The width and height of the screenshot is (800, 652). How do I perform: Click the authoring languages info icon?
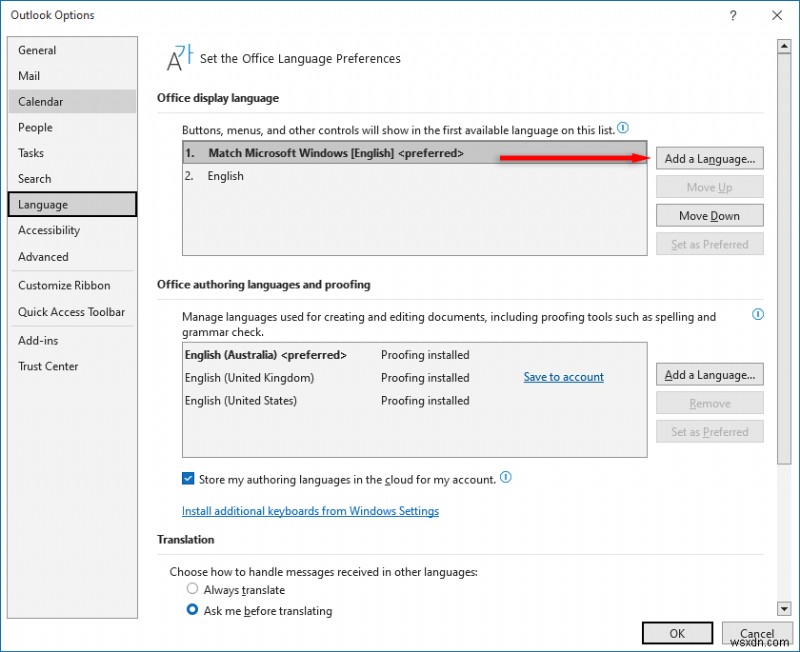point(758,314)
